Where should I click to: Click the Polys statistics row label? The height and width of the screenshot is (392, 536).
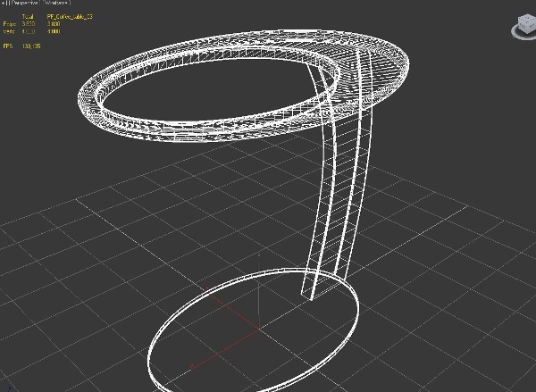(9, 24)
